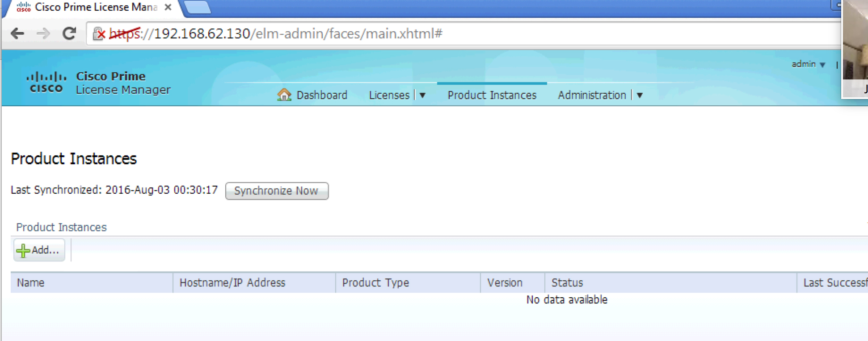Click the Cisco logo in the header
868x341 pixels.
click(x=46, y=83)
